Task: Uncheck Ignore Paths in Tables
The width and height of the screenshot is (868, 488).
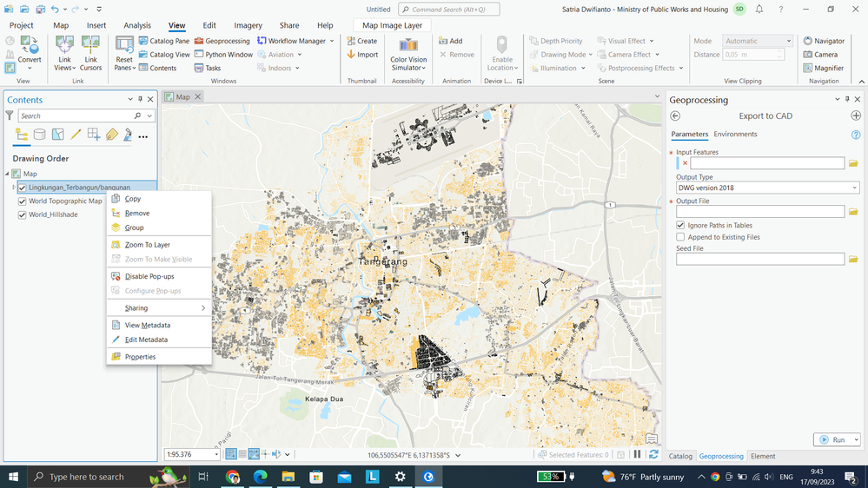Action: tap(680, 225)
